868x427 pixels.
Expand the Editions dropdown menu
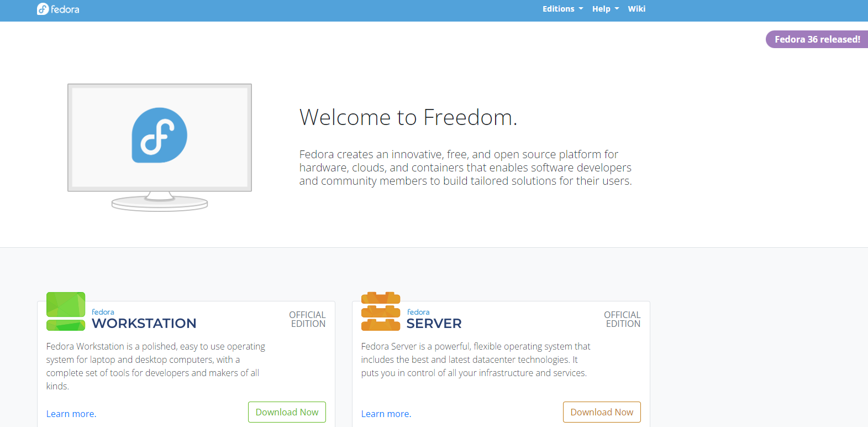point(562,9)
